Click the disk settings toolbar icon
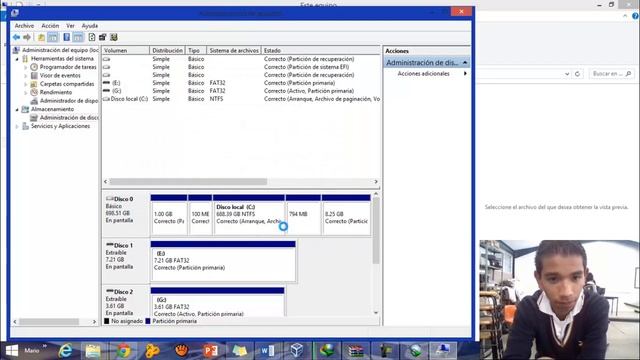Screen dimensions: 640x360 (x=102, y=38)
